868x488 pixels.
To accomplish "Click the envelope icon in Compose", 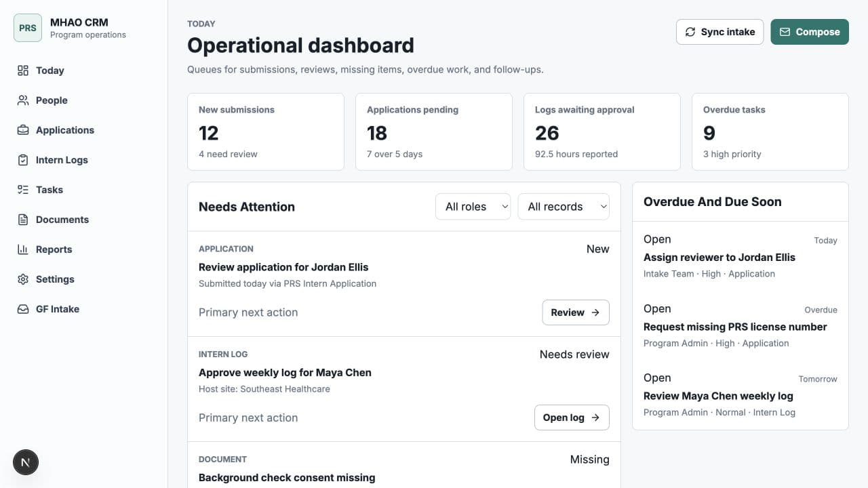I will (x=785, y=32).
